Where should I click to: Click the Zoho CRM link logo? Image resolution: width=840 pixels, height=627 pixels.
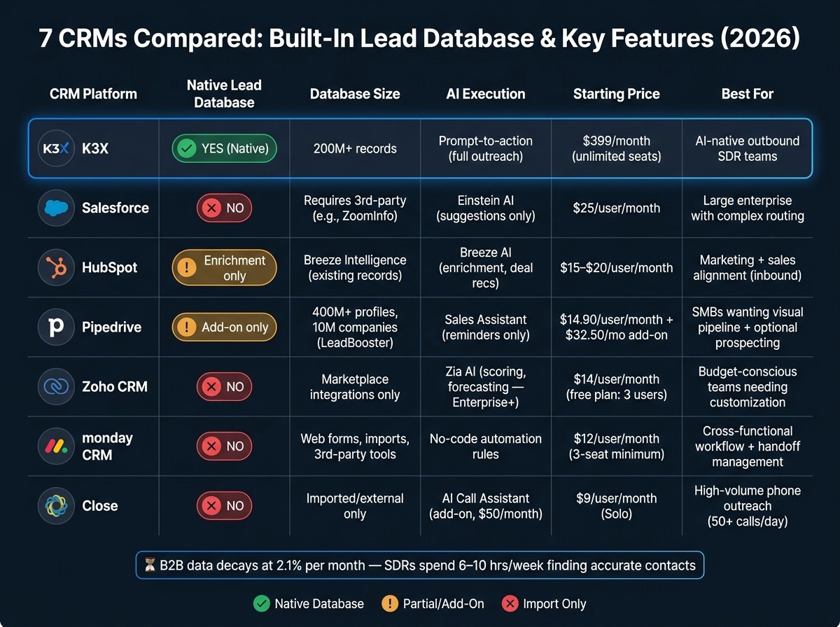[57, 386]
